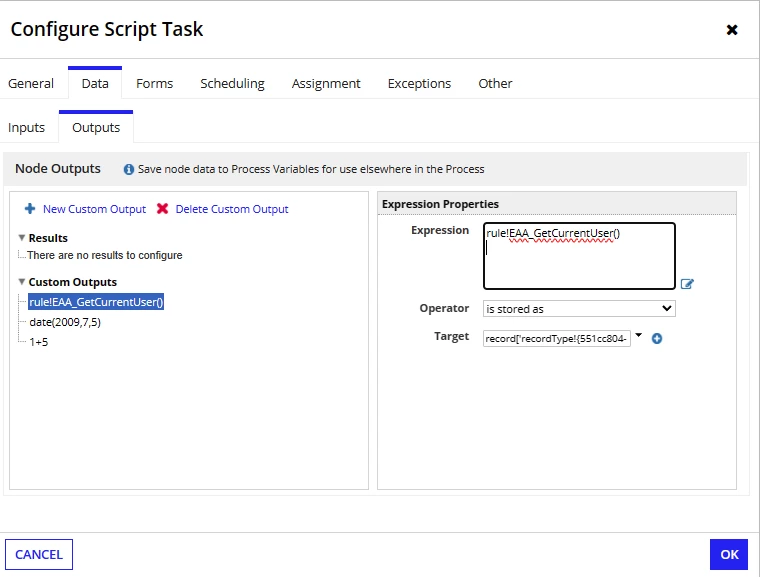Open the Target dropdown arrow
Image resolution: width=760 pixels, height=577 pixels.
[x=639, y=335]
